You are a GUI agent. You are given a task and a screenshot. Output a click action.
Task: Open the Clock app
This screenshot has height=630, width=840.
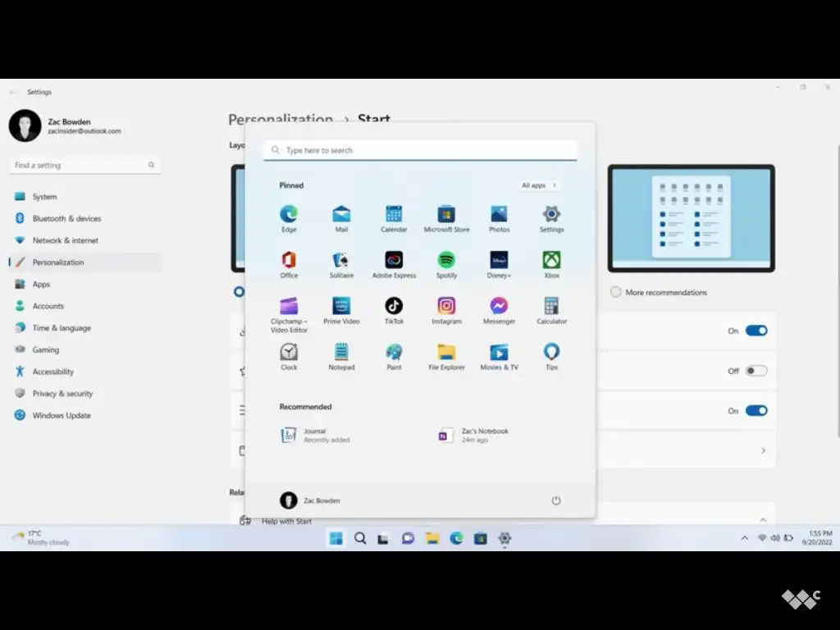click(x=289, y=357)
